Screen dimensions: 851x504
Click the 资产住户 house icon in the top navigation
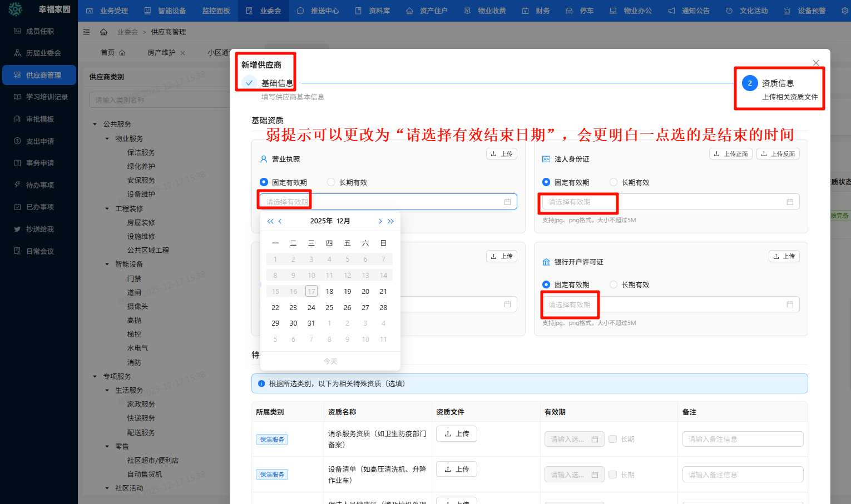pyautogui.click(x=409, y=11)
